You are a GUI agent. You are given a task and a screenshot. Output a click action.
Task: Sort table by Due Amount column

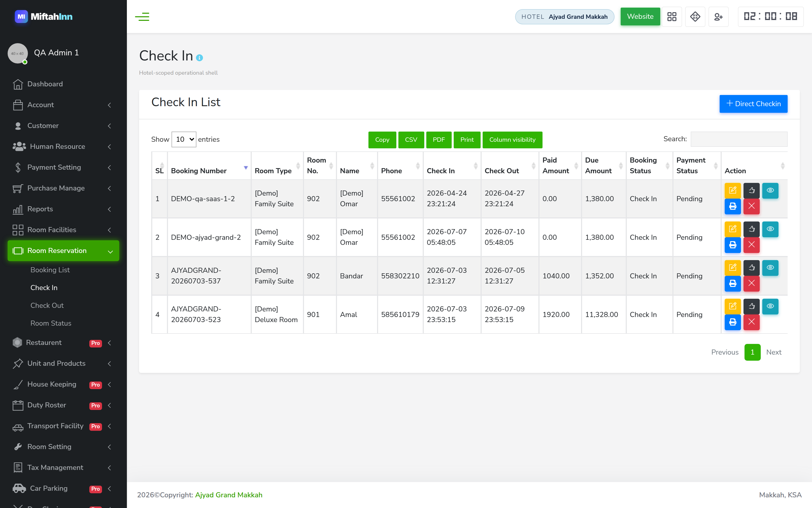[x=603, y=166]
